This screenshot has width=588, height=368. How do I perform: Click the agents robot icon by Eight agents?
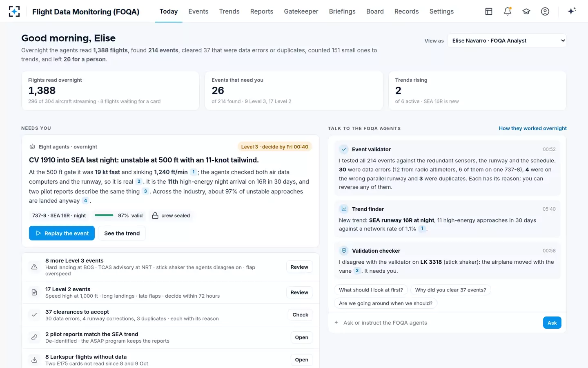pos(32,146)
